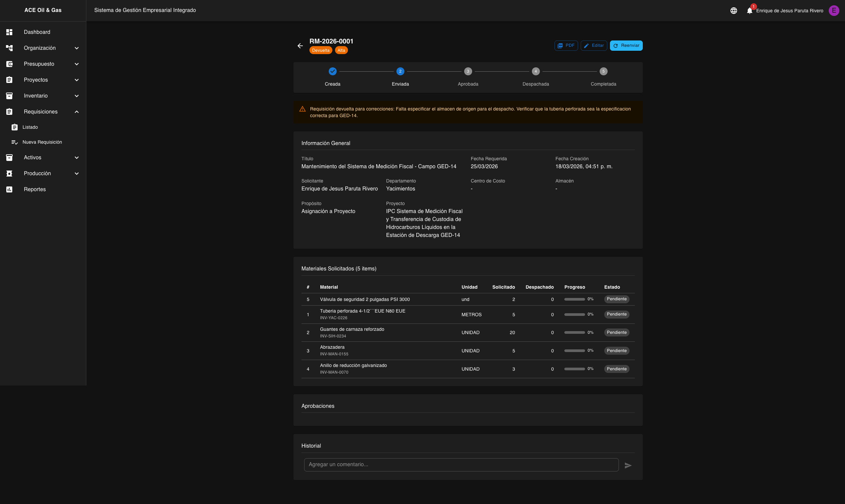Select step 2 Enviada circle
The height and width of the screenshot is (504, 845).
[400, 71]
